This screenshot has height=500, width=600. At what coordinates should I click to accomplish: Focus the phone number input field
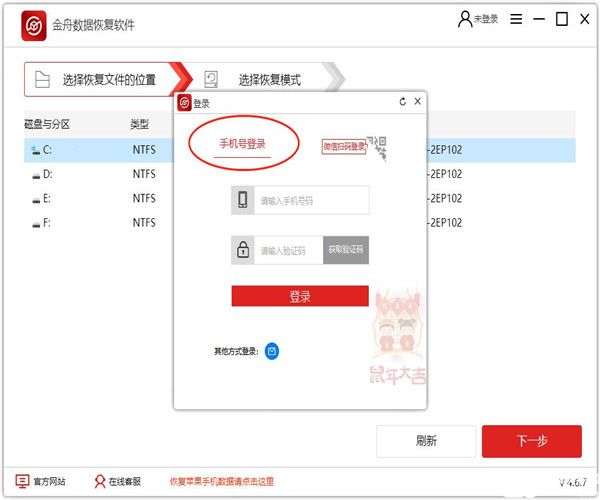pos(311,200)
